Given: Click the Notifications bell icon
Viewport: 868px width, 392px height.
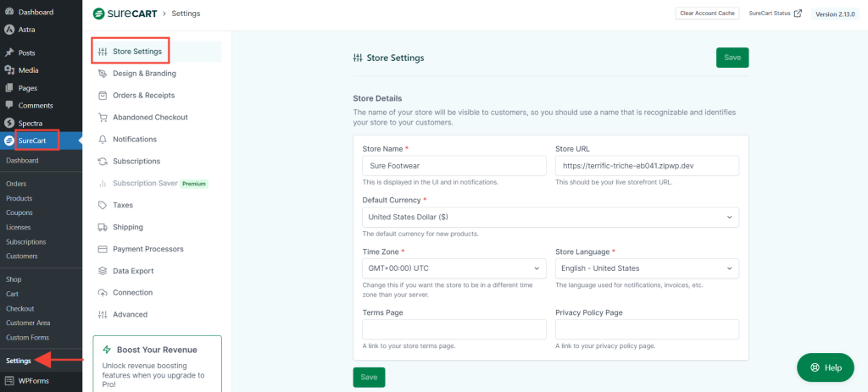Looking at the screenshot, I should [x=103, y=140].
